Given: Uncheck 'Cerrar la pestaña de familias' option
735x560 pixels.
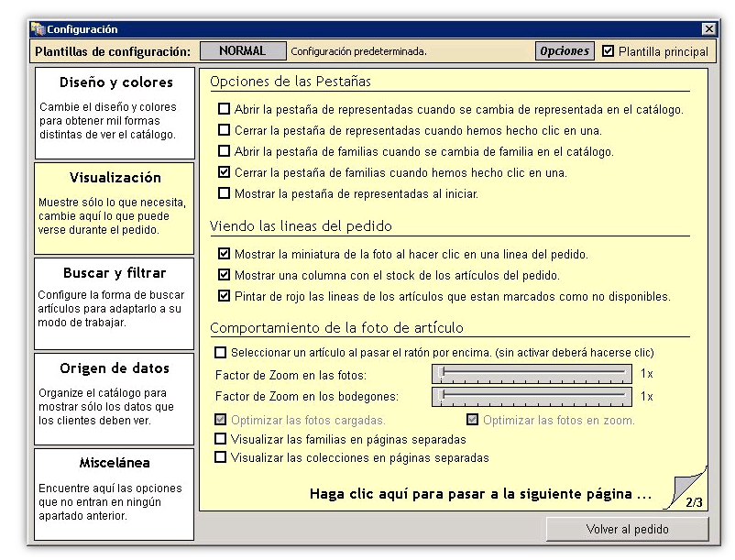Looking at the screenshot, I should [x=224, y=172].
